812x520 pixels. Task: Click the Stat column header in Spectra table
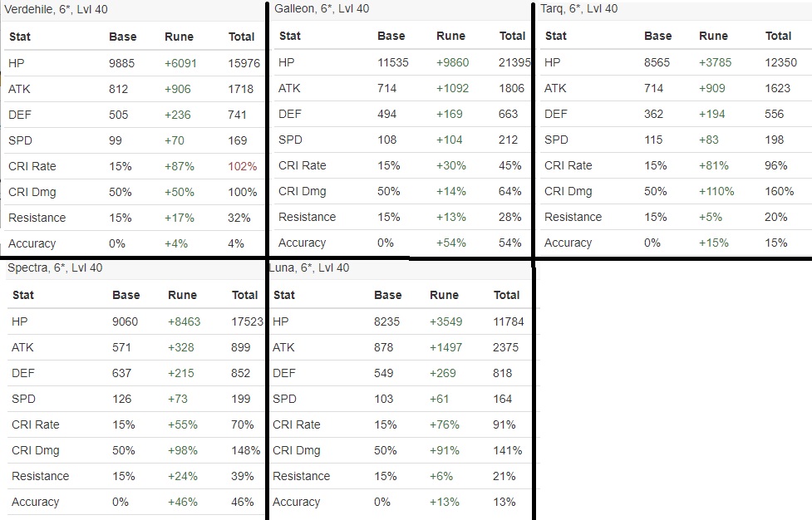(23, 295)
